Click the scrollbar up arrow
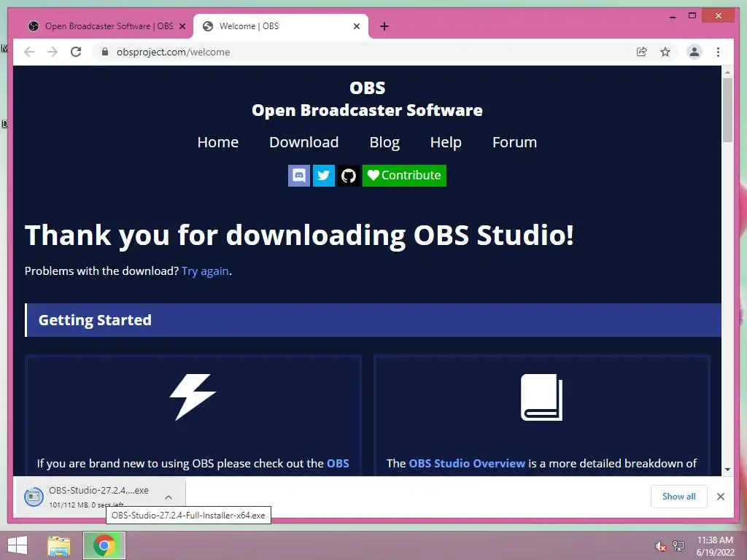This screenshot has width=747, height=560. click(727, 72)
